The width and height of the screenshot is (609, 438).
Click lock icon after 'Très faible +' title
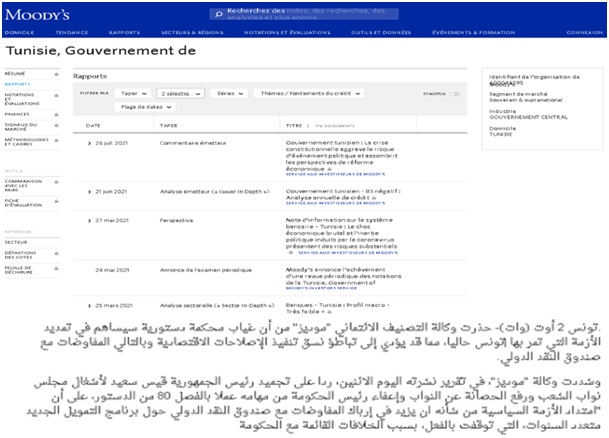329,312
